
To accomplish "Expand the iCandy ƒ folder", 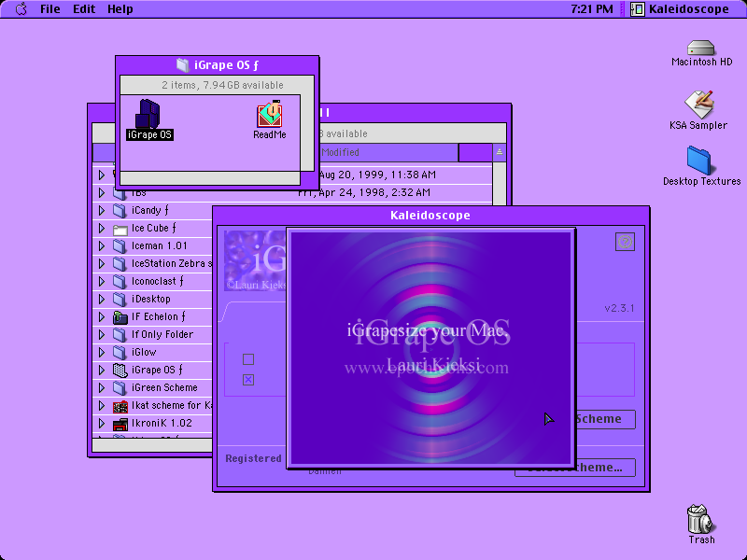I will 102,210.
